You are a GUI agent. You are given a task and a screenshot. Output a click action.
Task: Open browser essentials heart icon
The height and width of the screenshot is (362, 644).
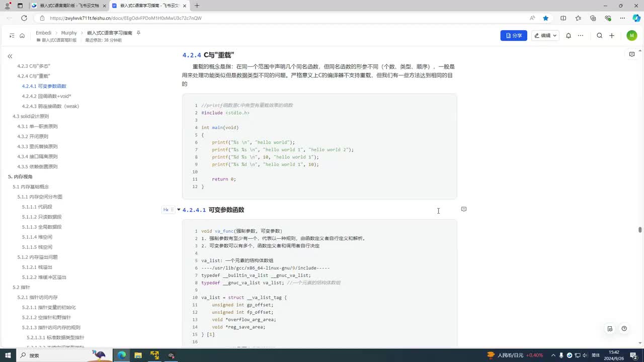coord(608,18)
